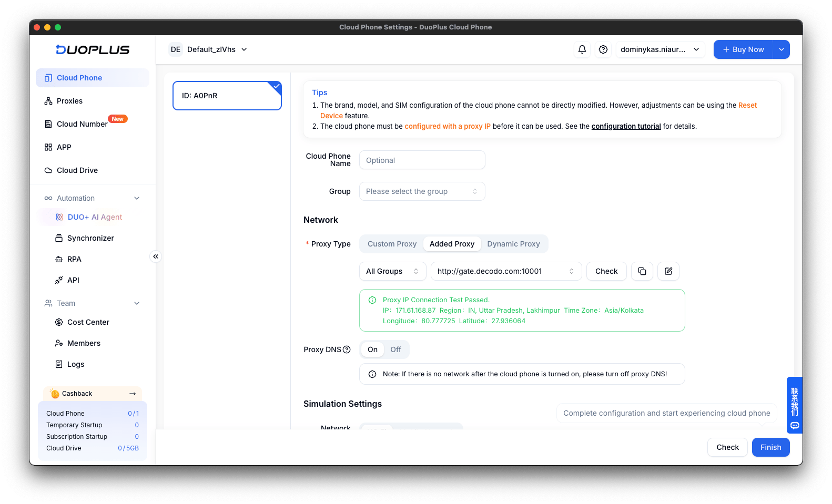Open Cloud Phone in sidebar
Screen dimensions: 832x504
tap(93, 78)
